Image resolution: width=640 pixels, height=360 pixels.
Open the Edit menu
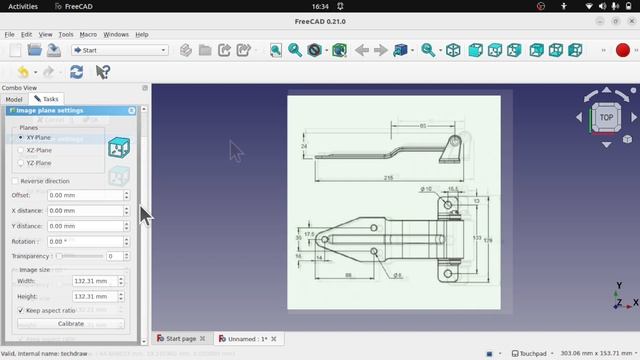coord(26,35)
